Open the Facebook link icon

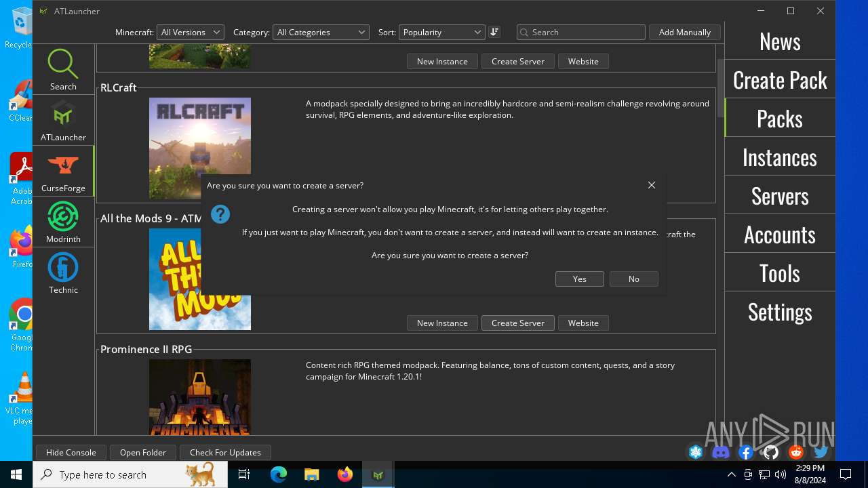[x=746, y=452]
